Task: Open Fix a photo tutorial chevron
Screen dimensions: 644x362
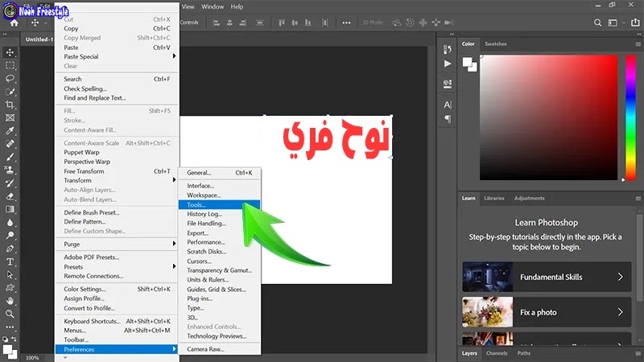Action: pyautogui.click(x=620, y=312)
